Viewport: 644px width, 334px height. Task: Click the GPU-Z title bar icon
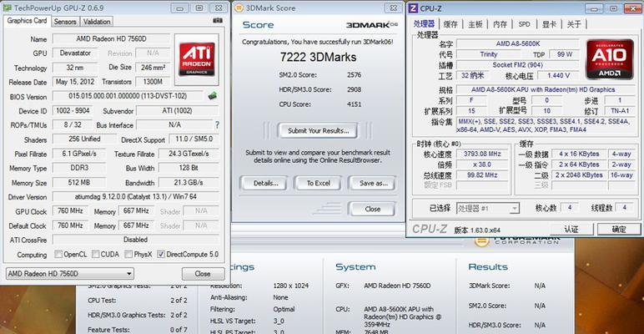[7, 8]
